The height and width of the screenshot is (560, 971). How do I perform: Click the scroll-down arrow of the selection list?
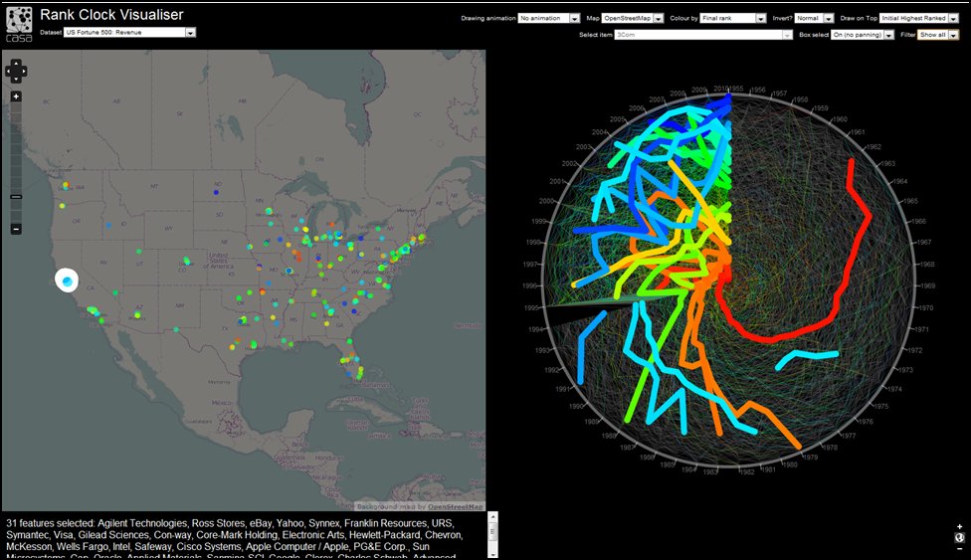492,553
